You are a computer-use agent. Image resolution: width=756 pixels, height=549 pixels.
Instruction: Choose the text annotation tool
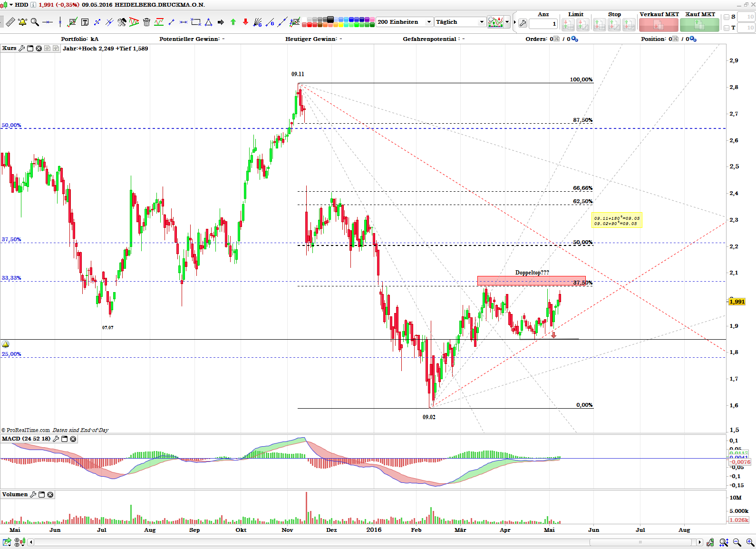pos(85,22)
